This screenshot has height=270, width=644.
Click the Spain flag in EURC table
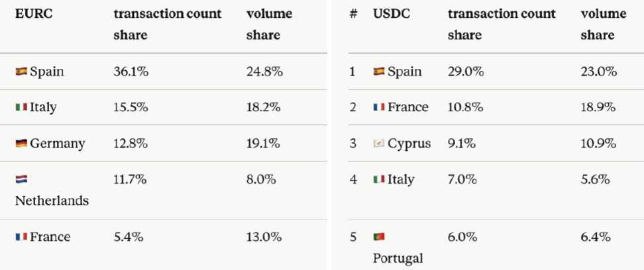click(21, 71)
